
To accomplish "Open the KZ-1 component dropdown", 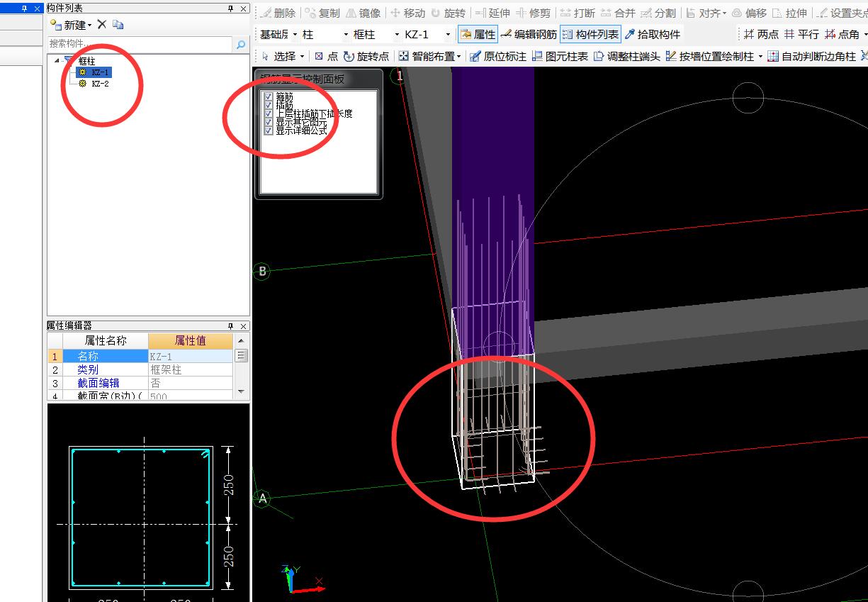I will pos(449,34).
